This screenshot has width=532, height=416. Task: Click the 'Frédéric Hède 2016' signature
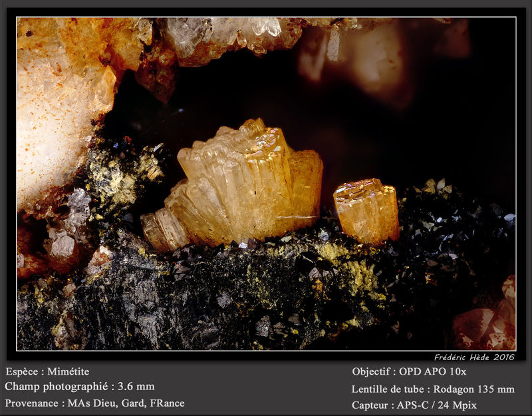(x=474, y=357)
